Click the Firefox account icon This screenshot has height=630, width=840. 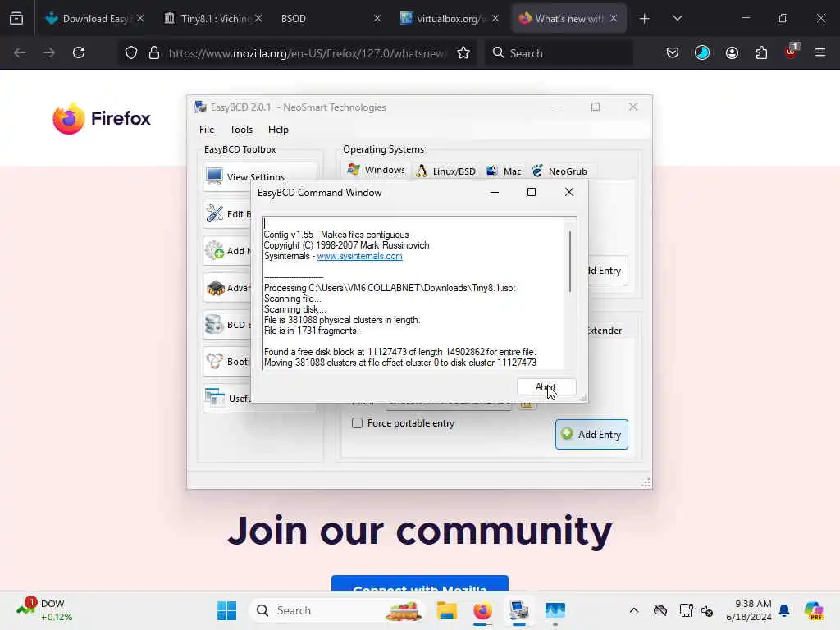(x=732, y=52)
